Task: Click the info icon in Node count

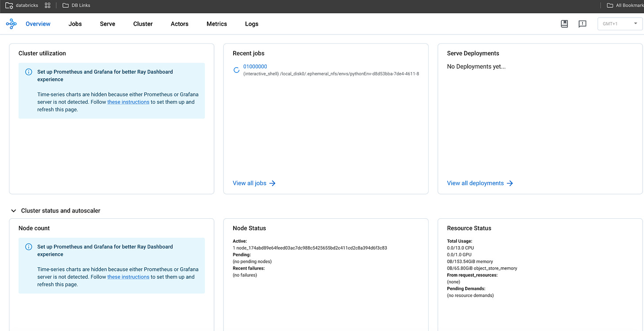Action: click(x=29, y=247)
